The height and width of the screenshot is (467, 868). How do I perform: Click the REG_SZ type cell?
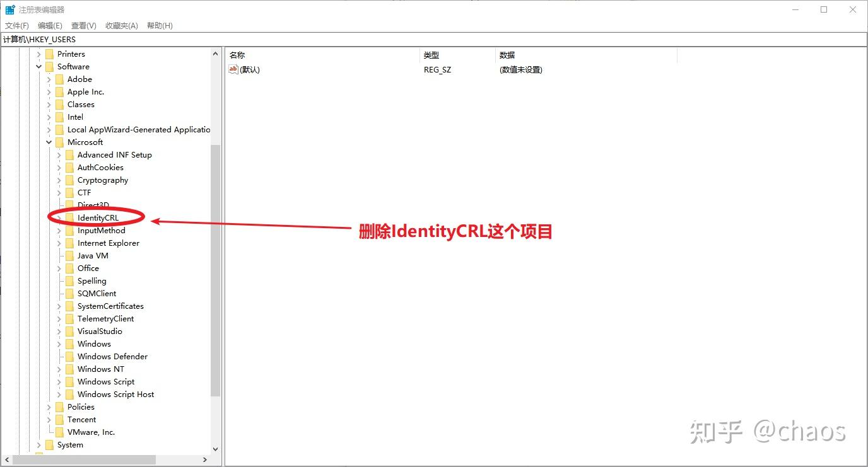438,70
